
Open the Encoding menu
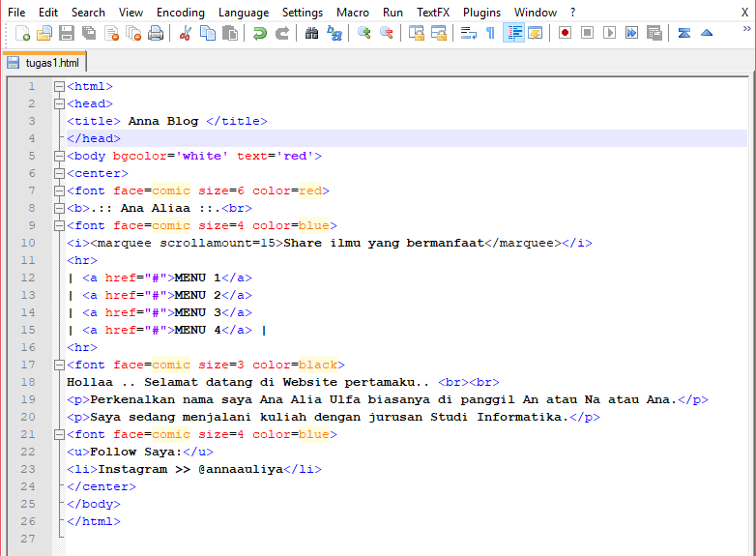click(x=181, y=12)
